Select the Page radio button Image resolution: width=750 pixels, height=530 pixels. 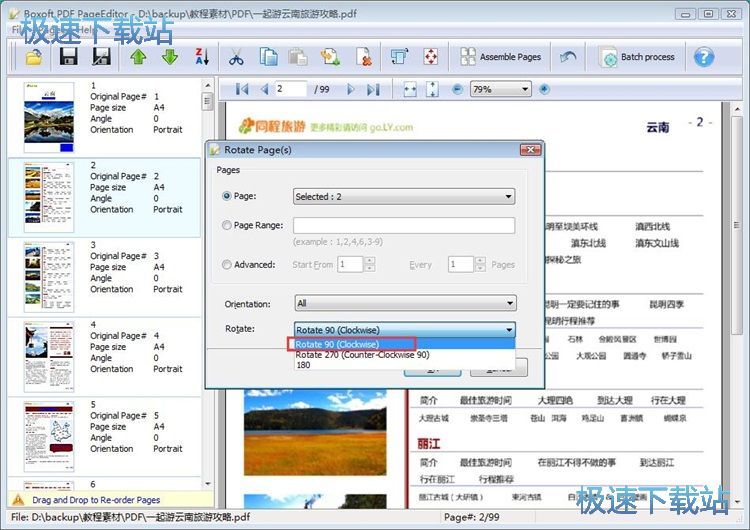tap(226, 197)
